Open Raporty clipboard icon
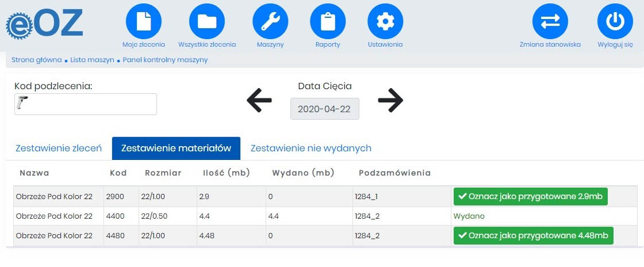 point(328,21)
